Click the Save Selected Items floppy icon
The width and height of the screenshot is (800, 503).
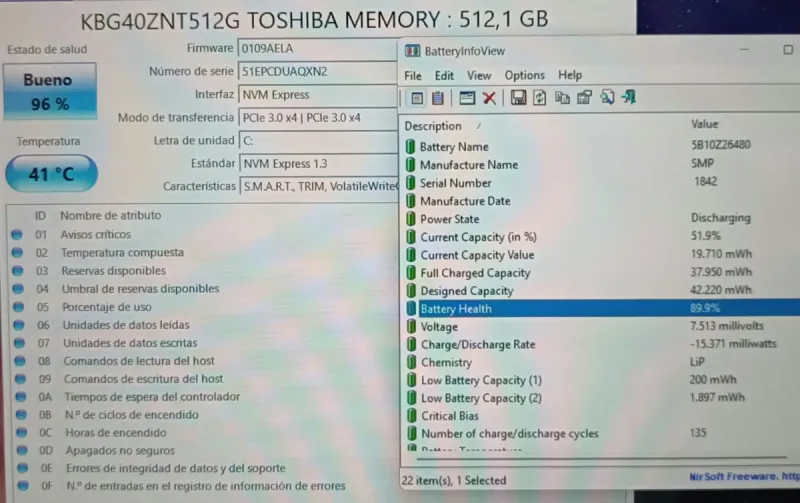point(518,98)
